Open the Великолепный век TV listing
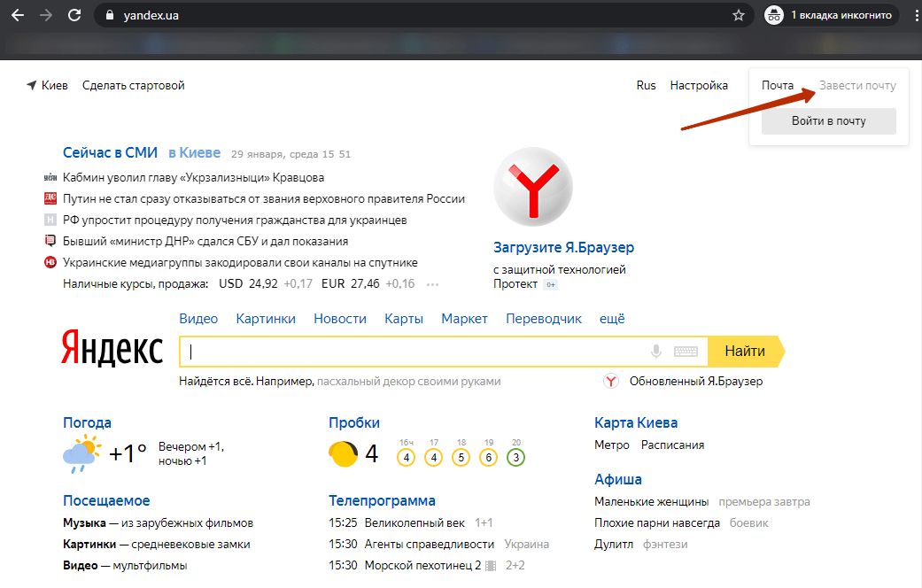Viewport: 922px width, 588px height. click(x=415, y=522)
